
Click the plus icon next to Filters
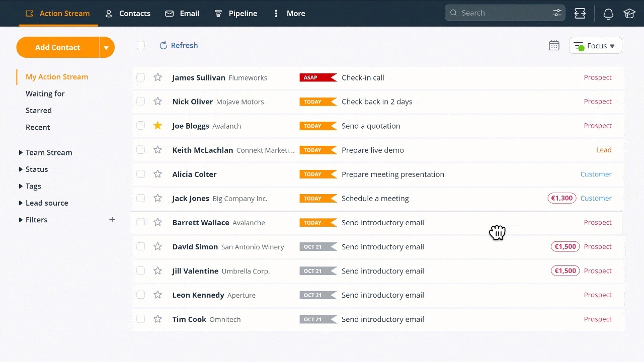(x=112, y=220)
